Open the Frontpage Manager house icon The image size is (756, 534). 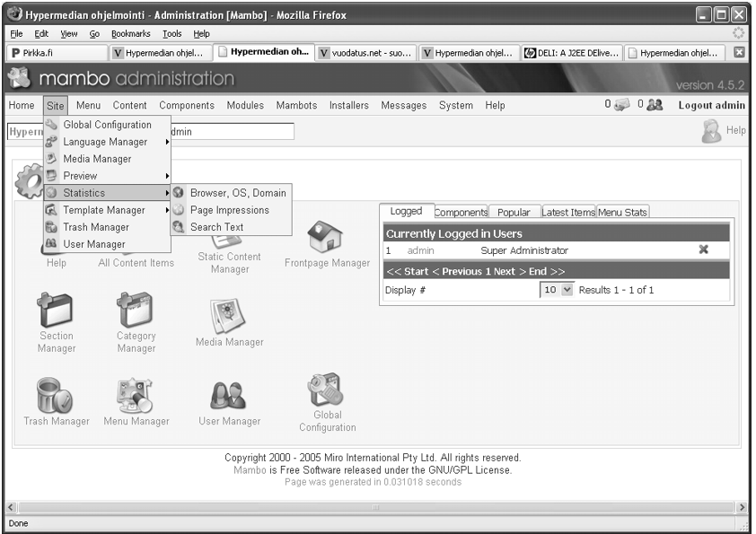pos(325,237)
